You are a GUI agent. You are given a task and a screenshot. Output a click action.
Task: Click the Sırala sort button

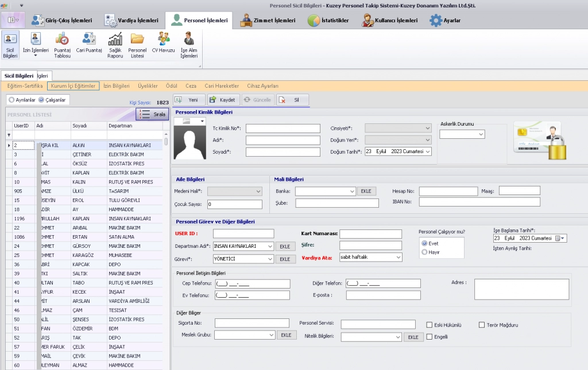pos(152,114)
